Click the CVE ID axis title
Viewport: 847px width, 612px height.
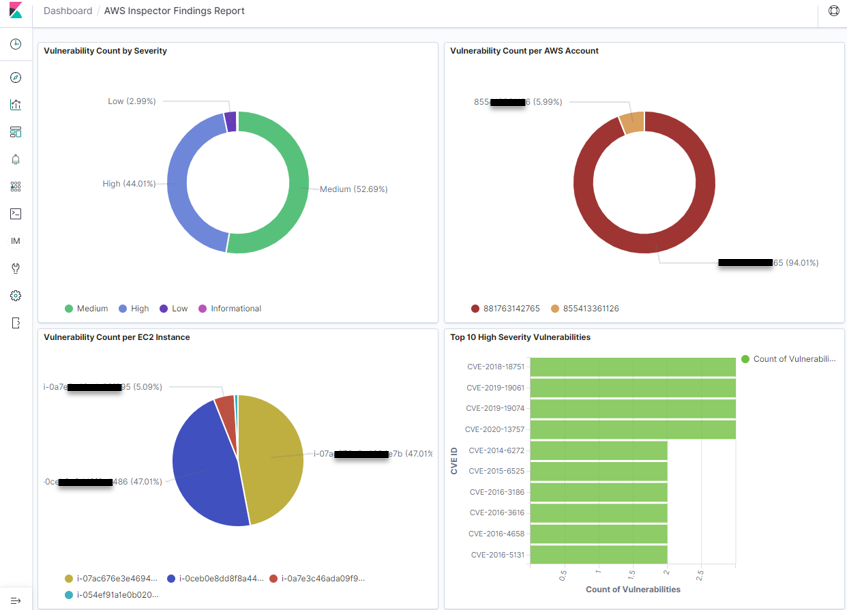pyautogui.click(x=454, y=461)
